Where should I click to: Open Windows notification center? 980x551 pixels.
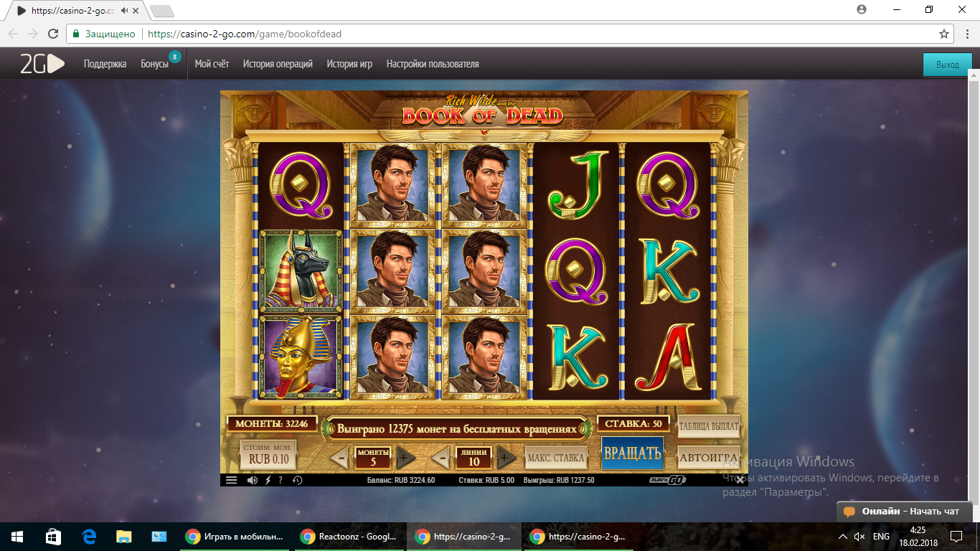click(956, 537)
